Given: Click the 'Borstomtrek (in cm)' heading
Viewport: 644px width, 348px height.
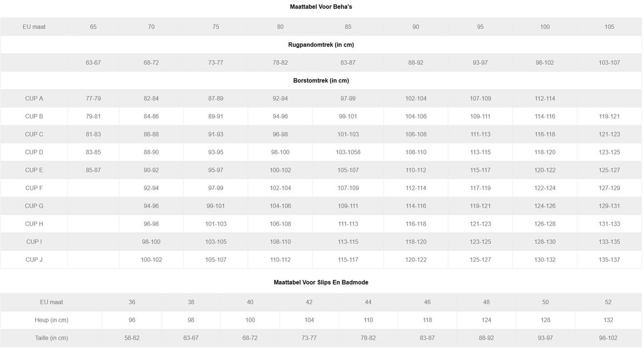Looking at the screenshot, I should coord(321,80).
